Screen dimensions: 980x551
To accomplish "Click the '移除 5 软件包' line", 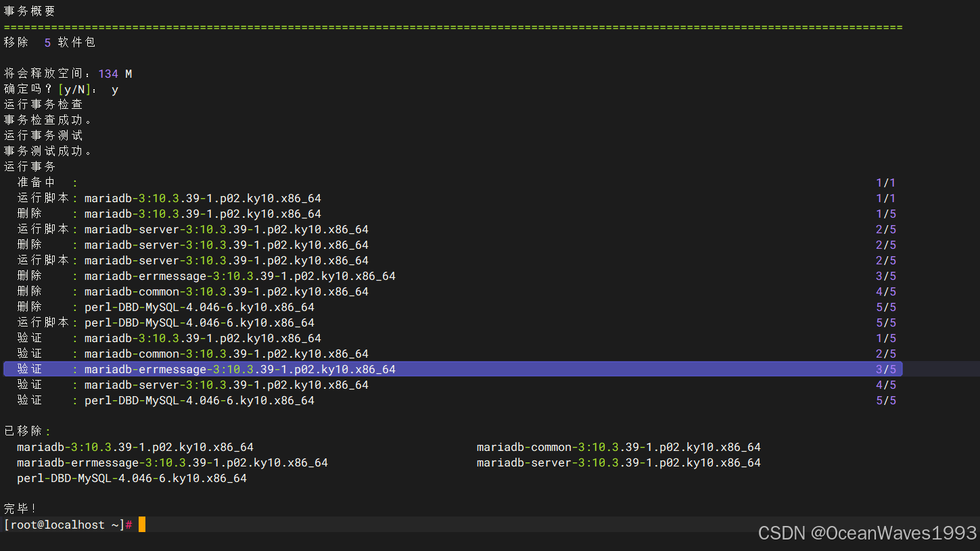I will click(49, 42).
